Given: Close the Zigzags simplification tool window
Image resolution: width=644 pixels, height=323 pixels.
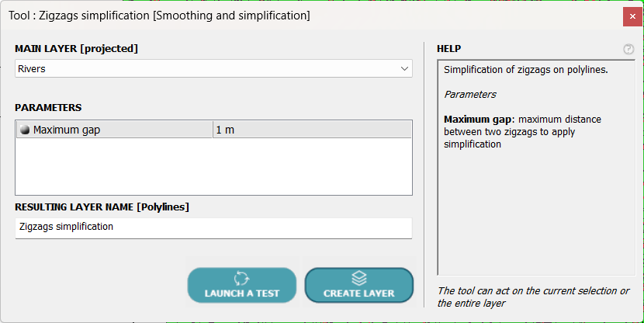Looking at the screenshot, I should pyautogui.click(x=632, y=15).
